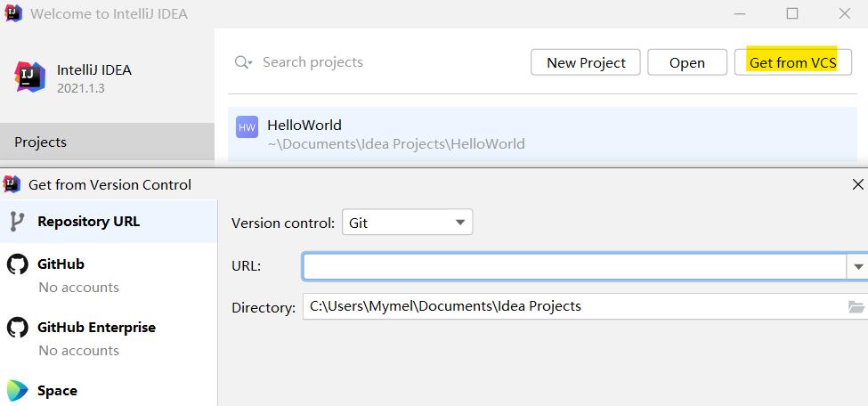This screenshot has width=868, height=406.
Task: Open the search options magnifier dropdown
Action: pyautogui.click(x=243, y=62)
